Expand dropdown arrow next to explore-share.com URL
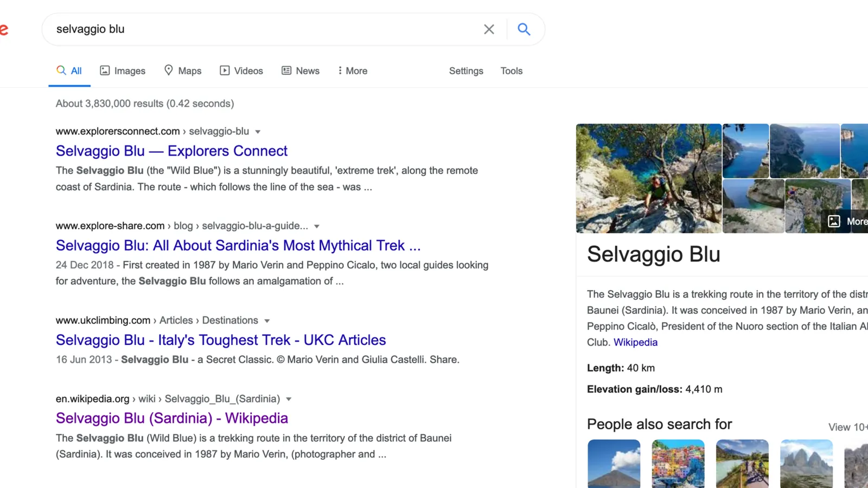868x488 pixels. point(317,226)
